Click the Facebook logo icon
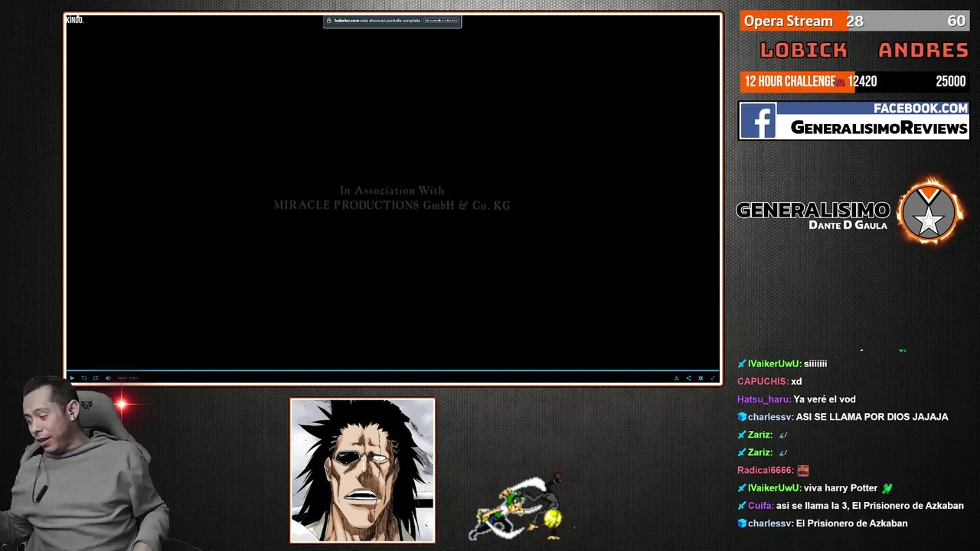 (x=758, y=121)
